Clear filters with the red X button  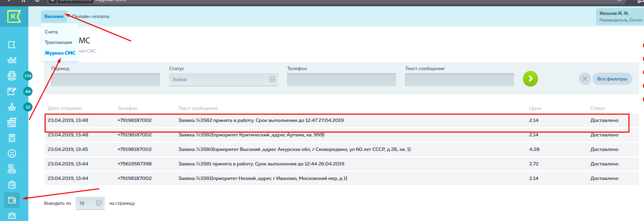tap(585, 79)
